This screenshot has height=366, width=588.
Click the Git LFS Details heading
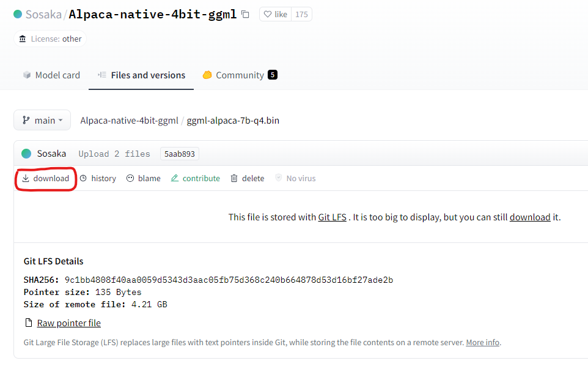(53, 261)
